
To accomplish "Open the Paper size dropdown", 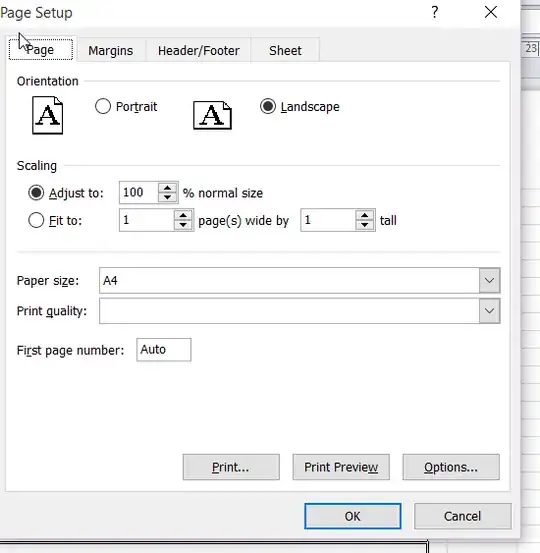I will (489, 280).
